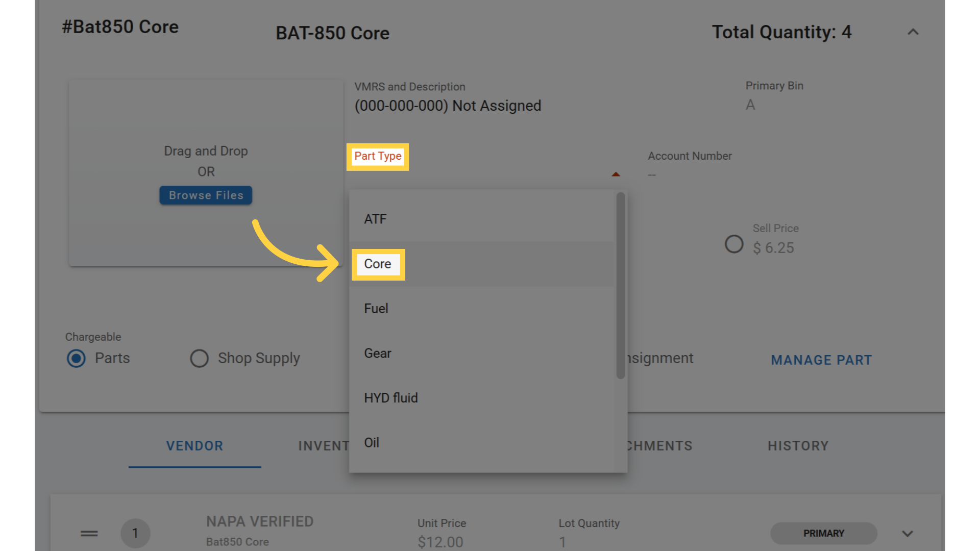Open the HISTORY tab
The image size is (980, 551).
tap(798, 446)
